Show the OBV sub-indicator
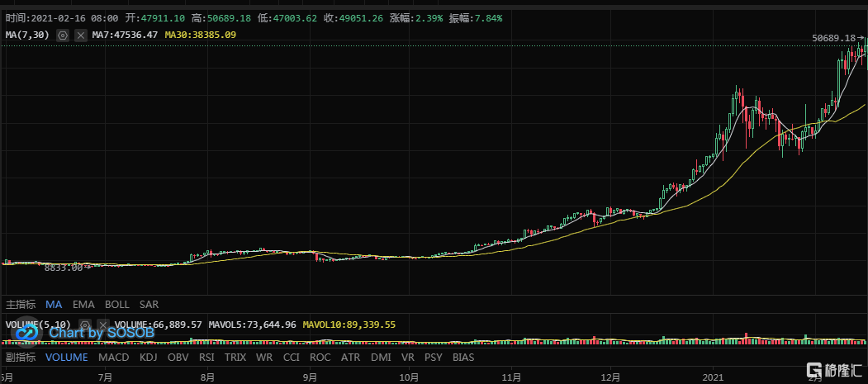The height and width of the screenshot is (384, 868). coord(178,358)
